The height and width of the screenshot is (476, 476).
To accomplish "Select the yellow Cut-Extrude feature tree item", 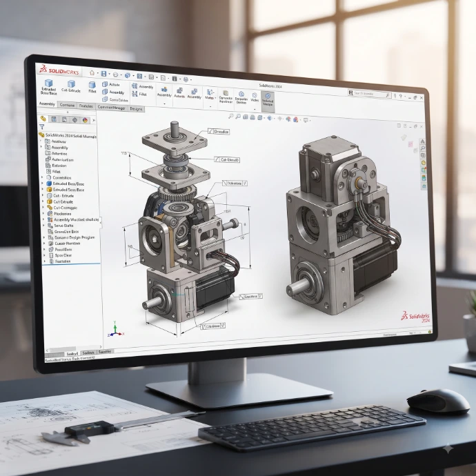I will [x=60, y=201].
